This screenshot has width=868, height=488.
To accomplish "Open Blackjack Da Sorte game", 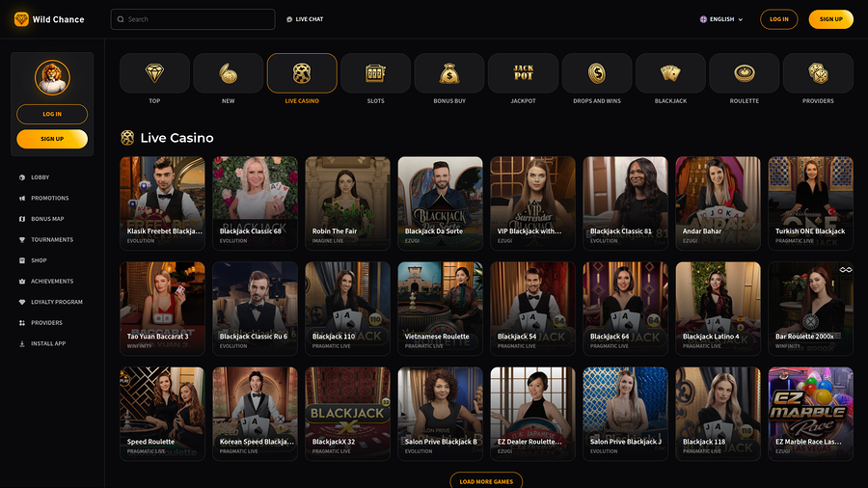I will 440,203.
